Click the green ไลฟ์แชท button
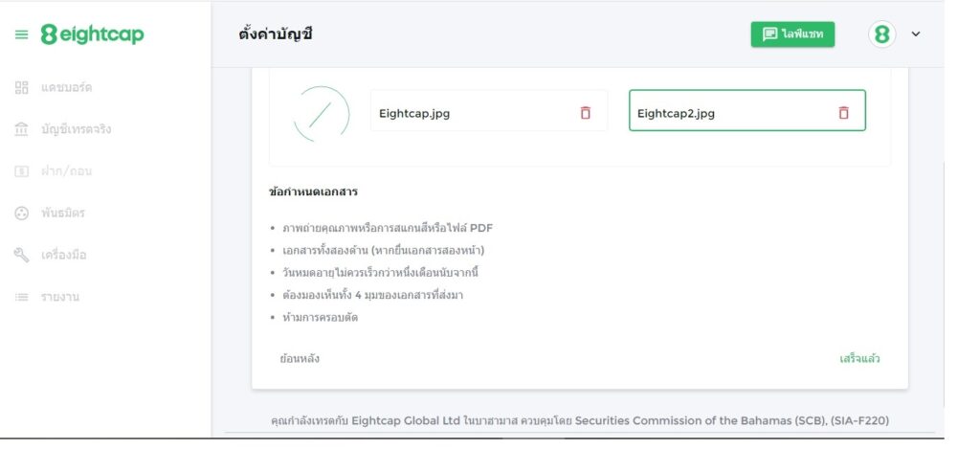Image resolution: width=980 pixels, height=472 pixels. click(792, 34)
